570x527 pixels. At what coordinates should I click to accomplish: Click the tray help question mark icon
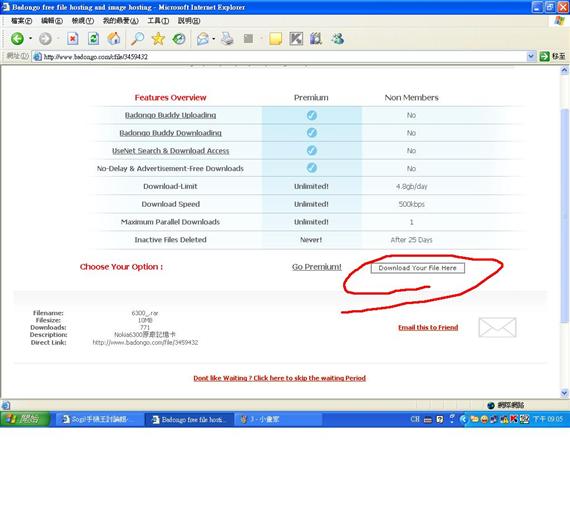440,419
